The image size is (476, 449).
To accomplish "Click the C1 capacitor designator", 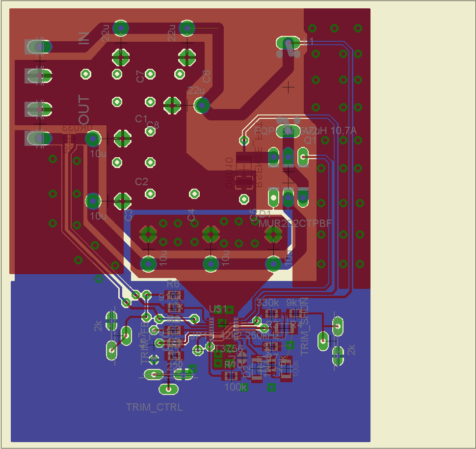I will (x=141, y=118).
